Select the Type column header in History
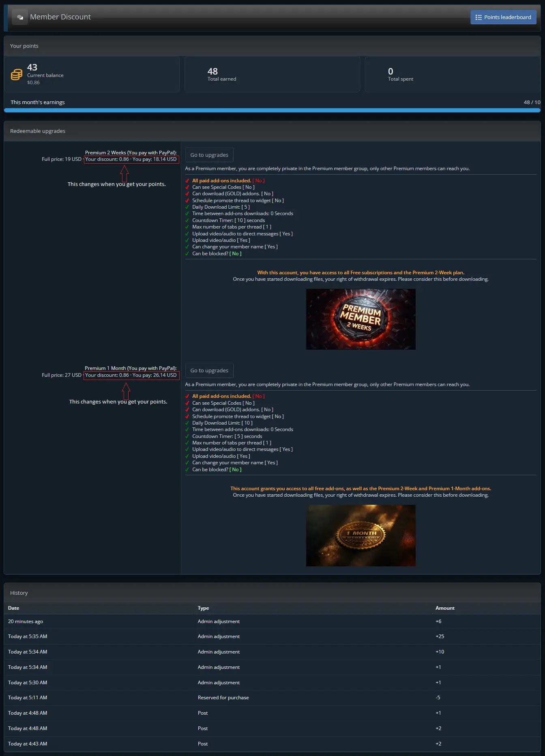 coord(203,608)
